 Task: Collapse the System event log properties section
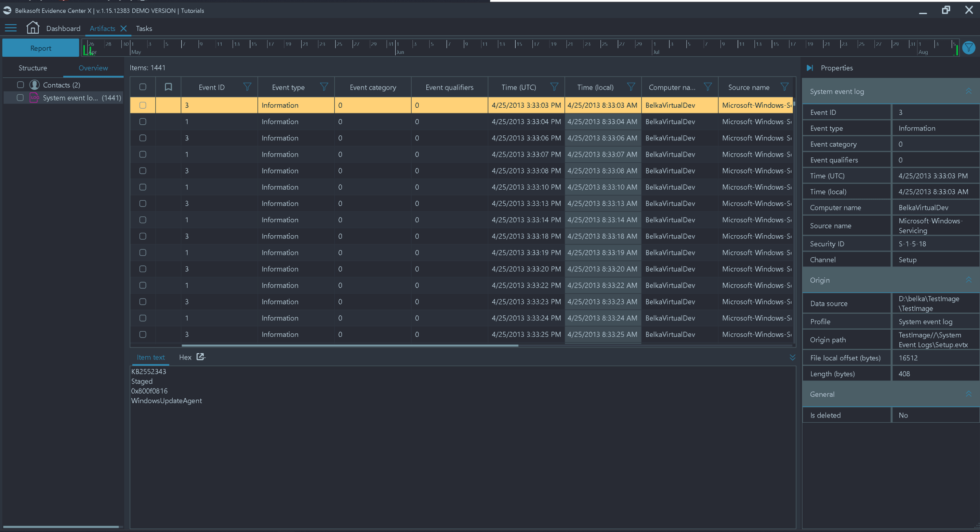click(968, 91)
